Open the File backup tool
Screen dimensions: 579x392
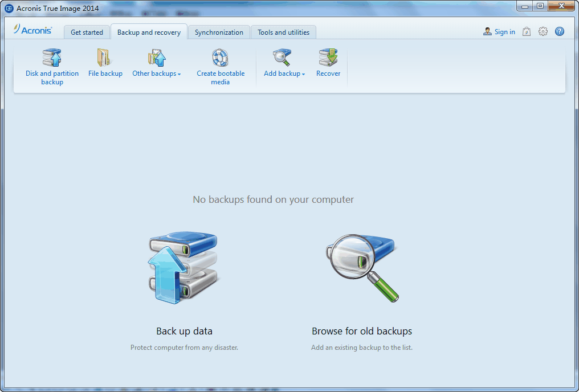click(105, 58)
